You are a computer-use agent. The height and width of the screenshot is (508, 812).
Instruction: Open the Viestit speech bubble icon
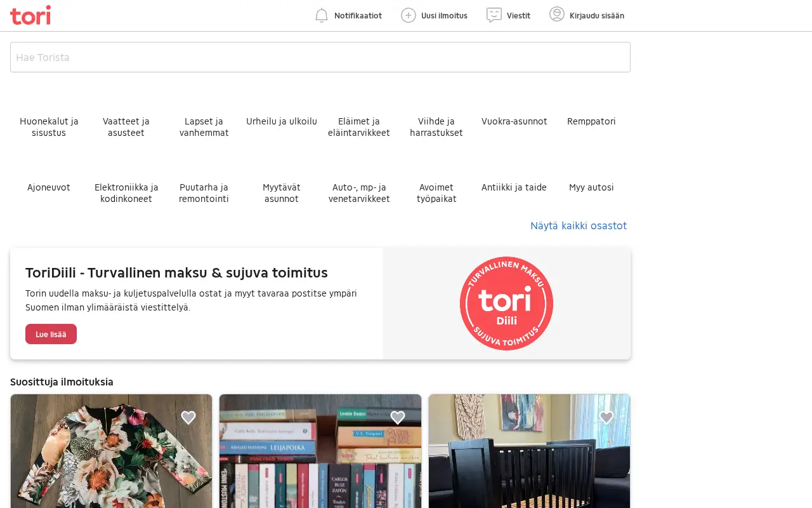tap(494, 15)
